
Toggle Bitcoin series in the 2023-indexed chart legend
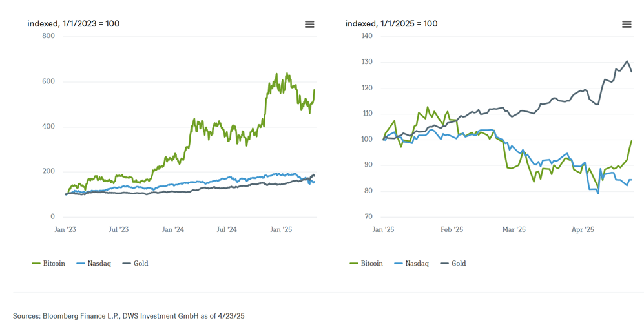(48, 264)
